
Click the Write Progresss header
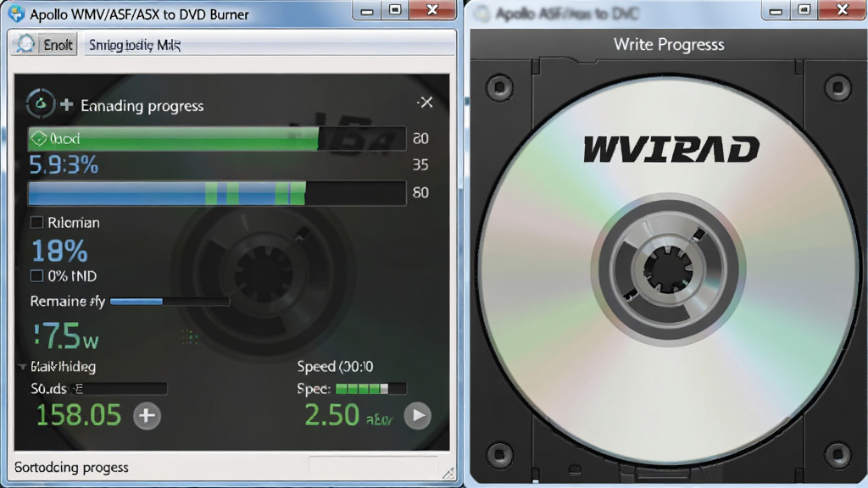click(669, 44)
